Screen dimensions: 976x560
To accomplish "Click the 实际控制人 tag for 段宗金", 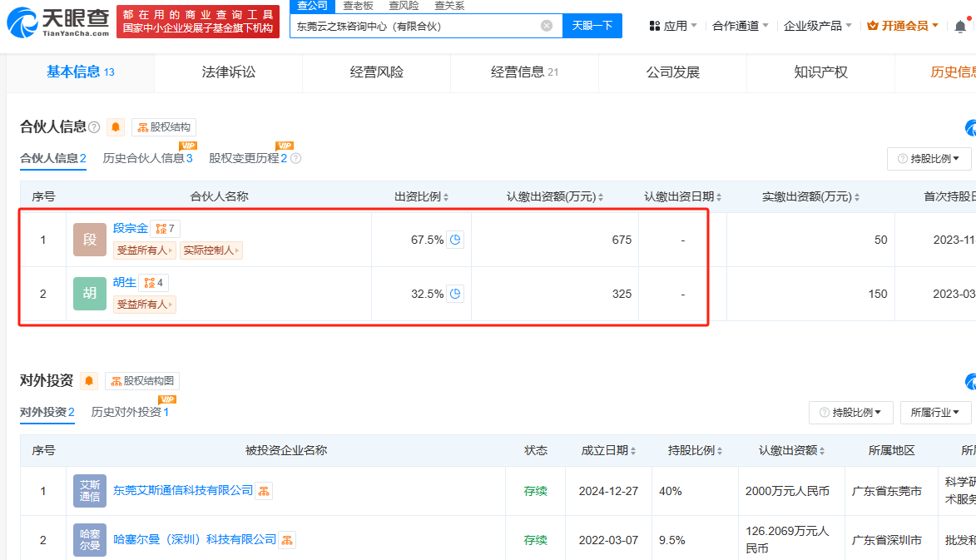I will coord(211,250).
